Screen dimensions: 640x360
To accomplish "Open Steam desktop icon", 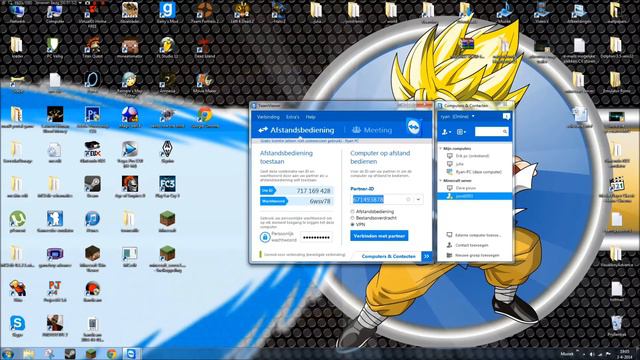I will (92, 187).
